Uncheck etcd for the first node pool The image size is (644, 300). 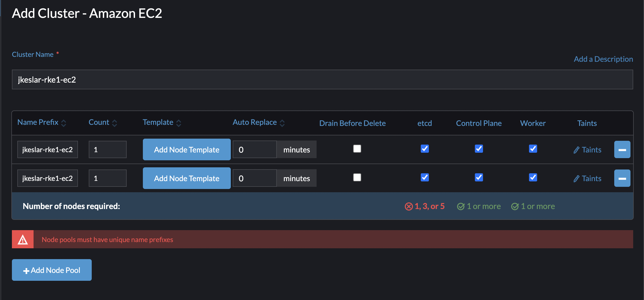pos(425,149)
